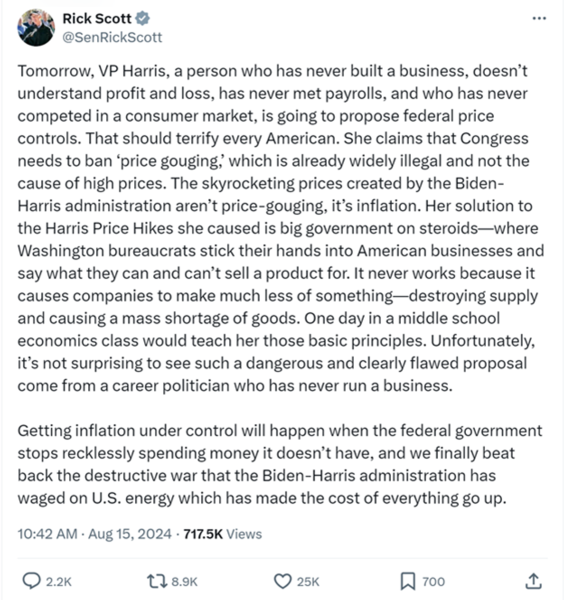Screen dimensions: 564x600
Task: View the 717.5K Views analytics
Action: pos(223,534)
